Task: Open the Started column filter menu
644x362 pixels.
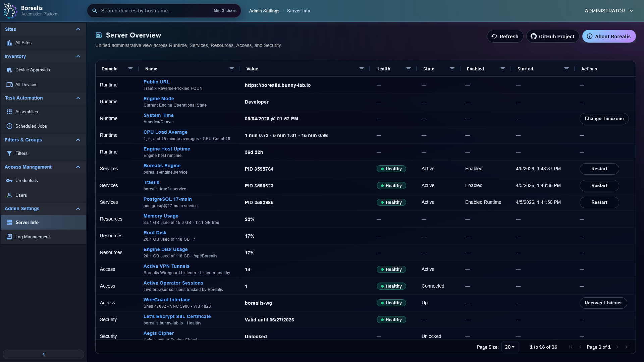Action: click(567, 69)
